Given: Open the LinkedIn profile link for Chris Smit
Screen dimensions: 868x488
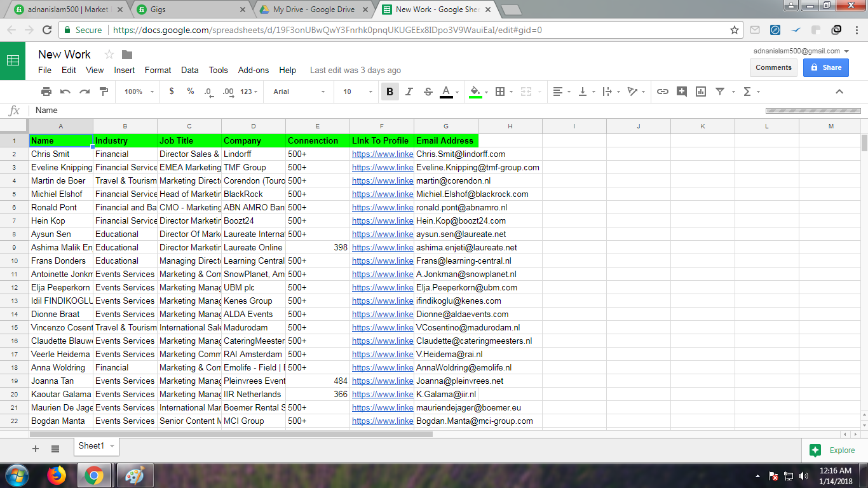Looking at the screenshot, I should click(x=382, y=154).
